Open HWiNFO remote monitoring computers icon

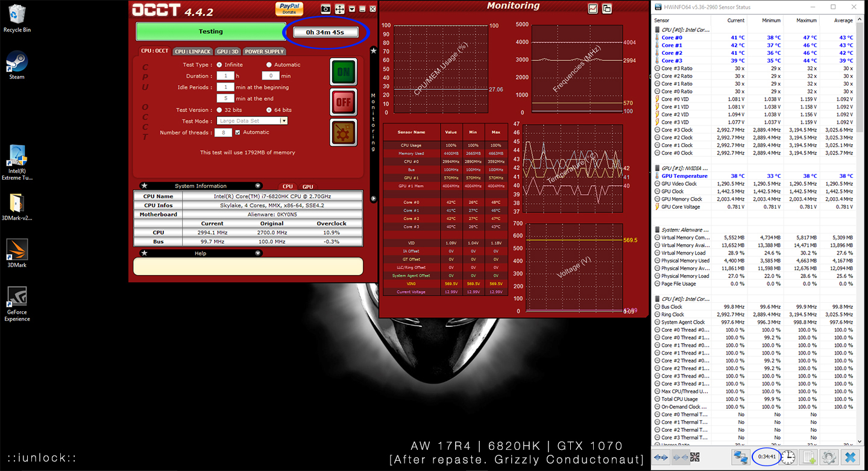[x=741, y=457]
